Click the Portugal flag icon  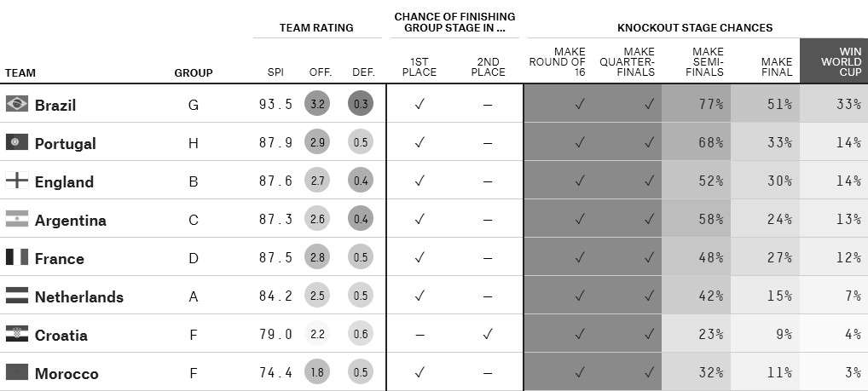point(17,142)
